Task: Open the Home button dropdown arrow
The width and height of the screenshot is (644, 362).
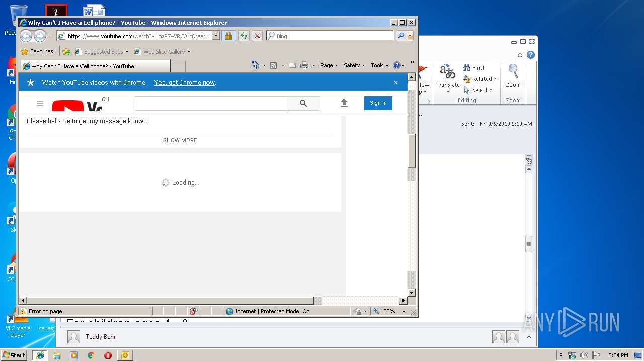Action: pos(264,65)
